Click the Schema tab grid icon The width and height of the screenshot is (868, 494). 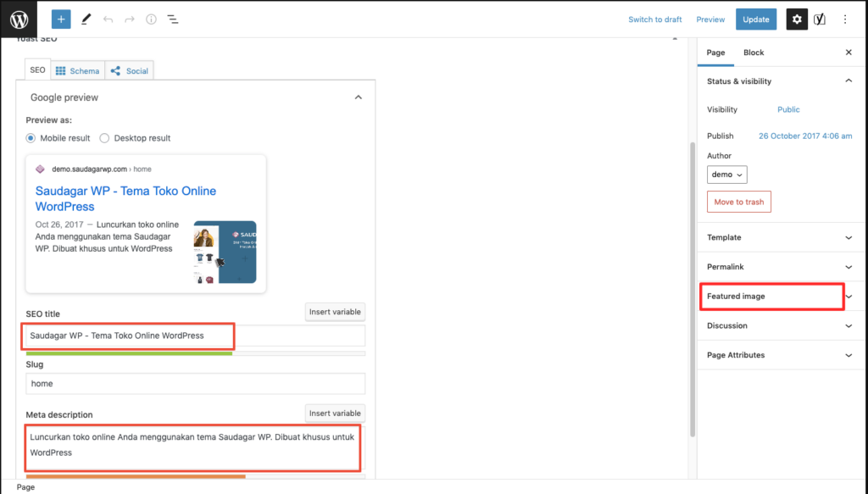tap(61, 71)
